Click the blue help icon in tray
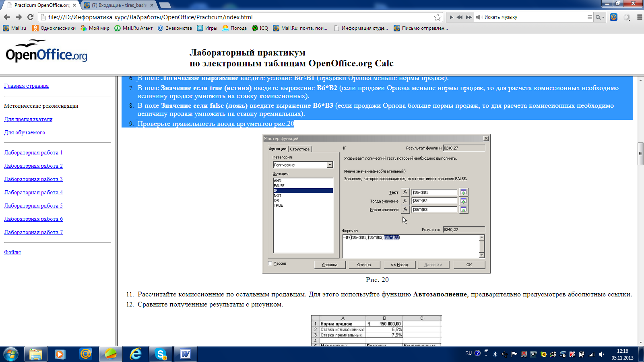 477,353
